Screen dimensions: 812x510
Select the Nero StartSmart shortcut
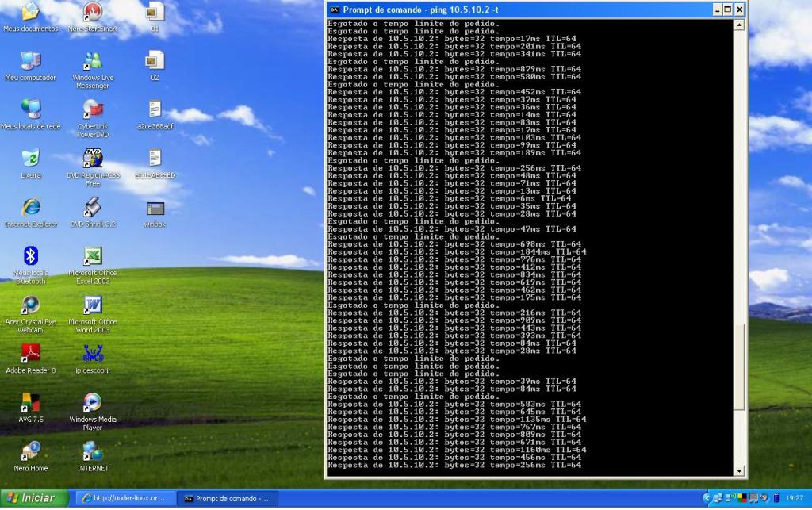click(x=93, y=17)
